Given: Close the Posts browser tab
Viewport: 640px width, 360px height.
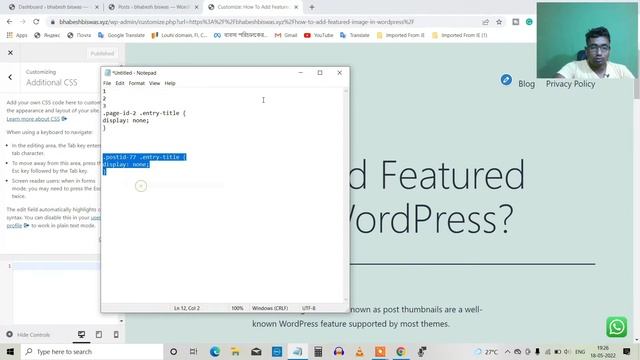Looking at the screenshot, I should tap(196, 7).
